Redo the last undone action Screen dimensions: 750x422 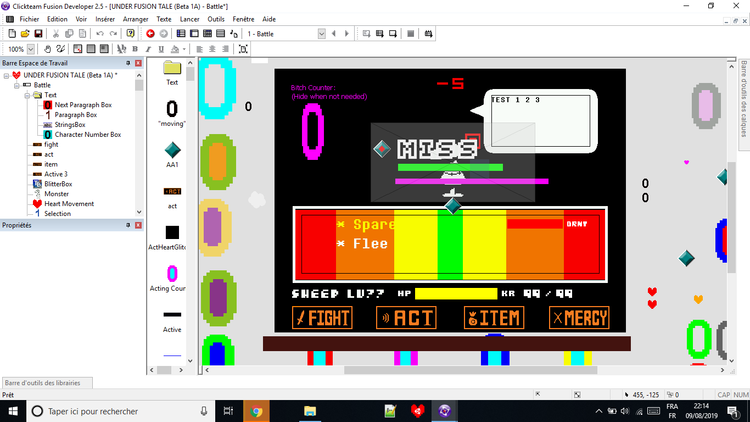113,33
